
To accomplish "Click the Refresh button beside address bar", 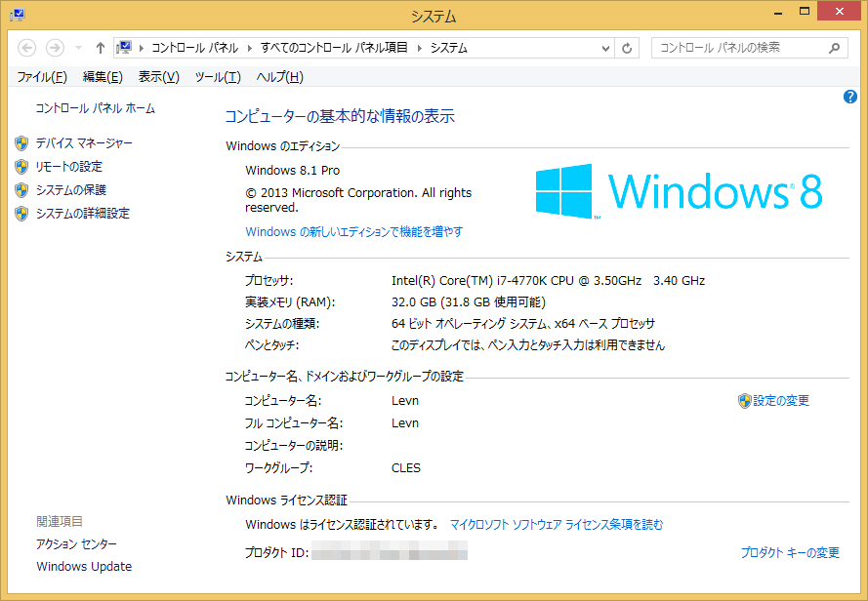I will (628, 48).
